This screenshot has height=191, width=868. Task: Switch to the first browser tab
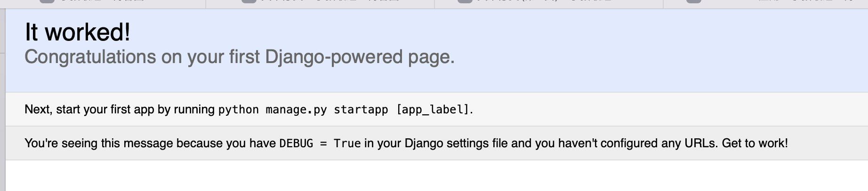[x=103, y=4]
